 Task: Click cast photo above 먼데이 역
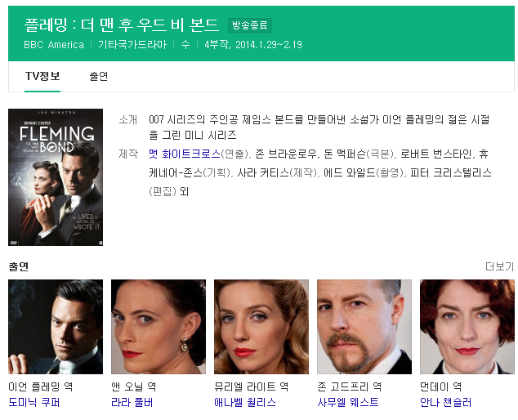click(467, 327)
